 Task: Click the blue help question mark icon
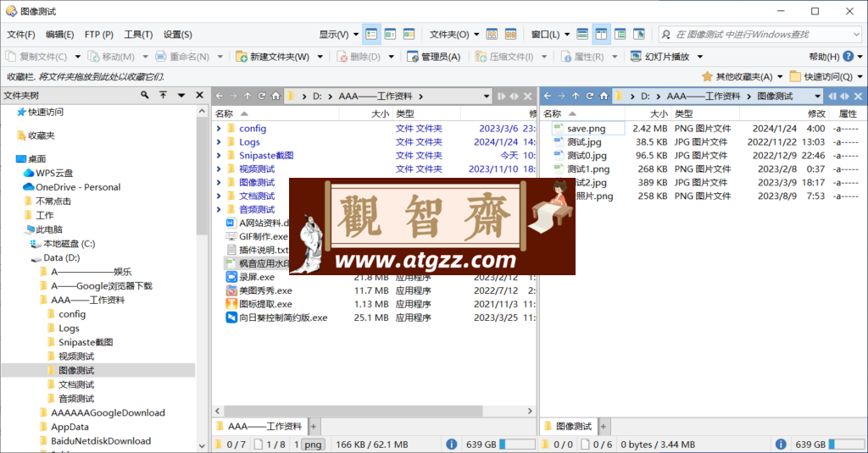(x=848, y=57)
